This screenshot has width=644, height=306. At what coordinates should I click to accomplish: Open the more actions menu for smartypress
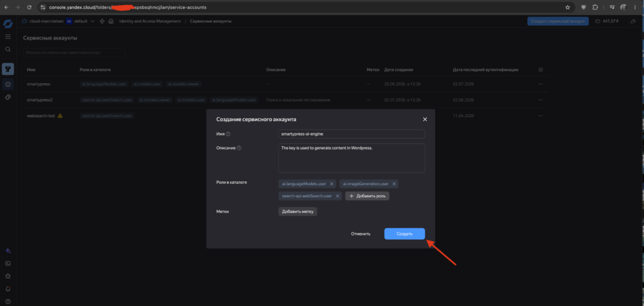(540, 84)
